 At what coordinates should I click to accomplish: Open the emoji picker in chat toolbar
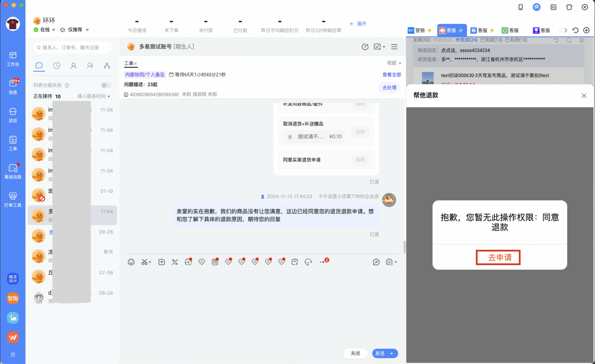[x=131, y=262]
